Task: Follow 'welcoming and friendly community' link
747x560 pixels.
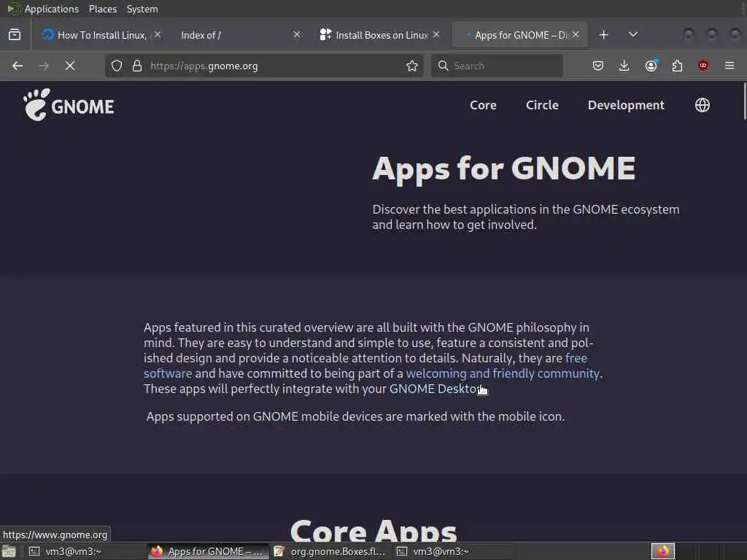Action: (503, 373)
